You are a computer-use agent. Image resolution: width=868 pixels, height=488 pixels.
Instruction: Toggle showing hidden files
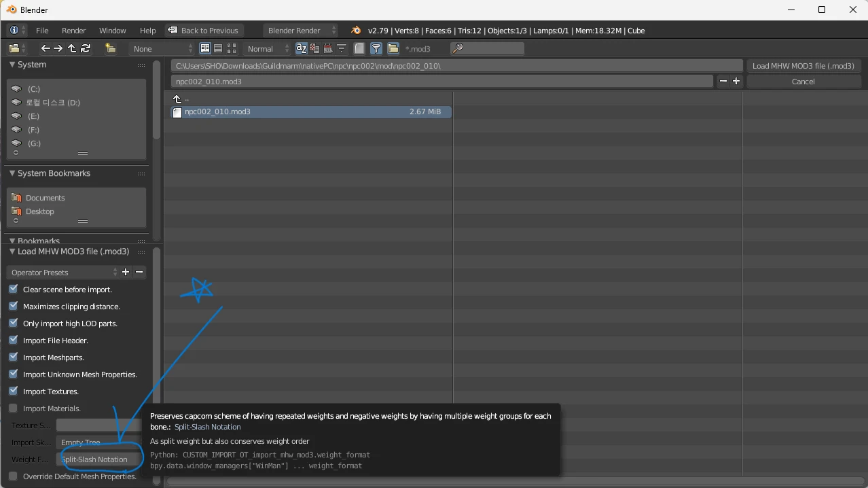tap(359, 48)
